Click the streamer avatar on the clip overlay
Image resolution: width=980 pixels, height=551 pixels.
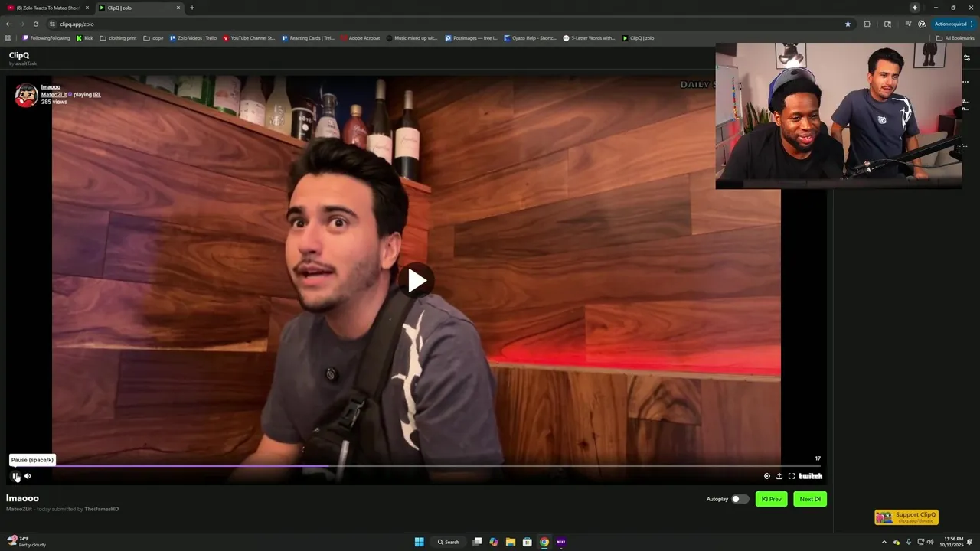pos(26,95)
